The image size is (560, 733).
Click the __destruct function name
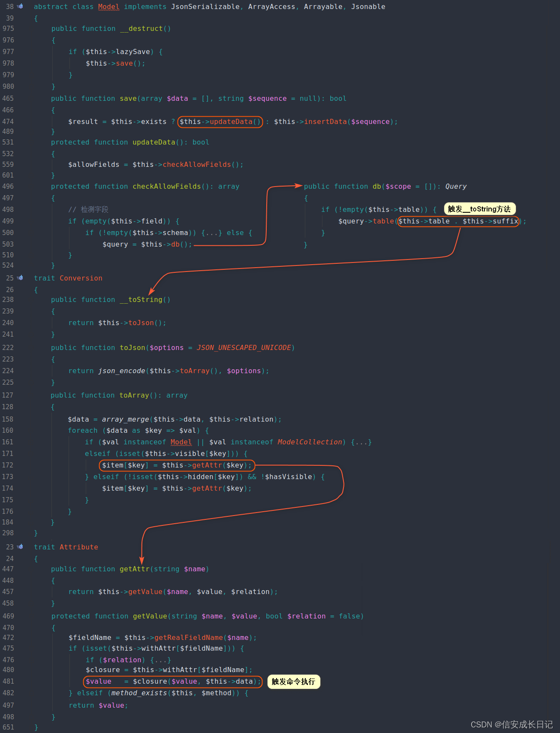coord(142,29)
